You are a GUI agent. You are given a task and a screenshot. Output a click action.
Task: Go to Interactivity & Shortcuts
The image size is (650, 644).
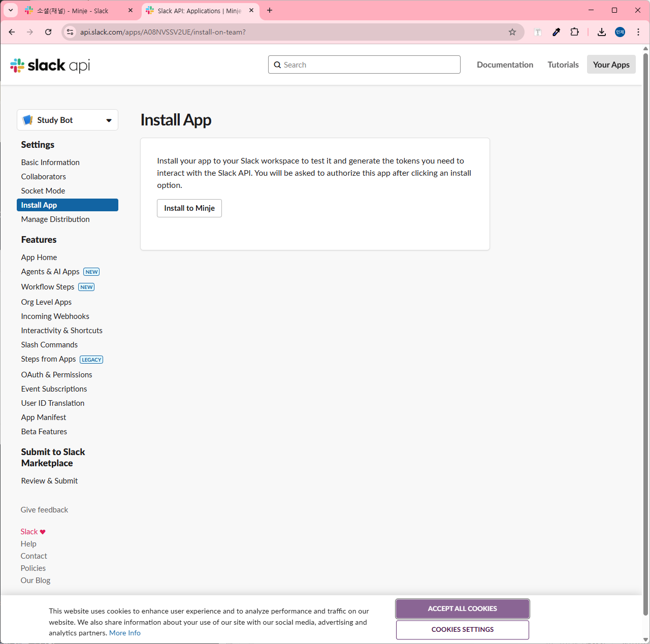coord(62,331)
